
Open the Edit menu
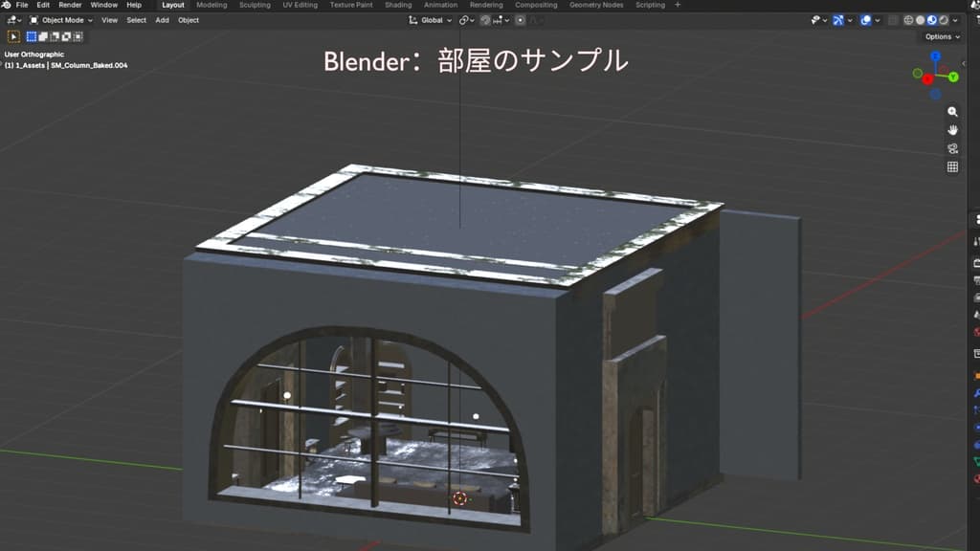tap(43, 5)
